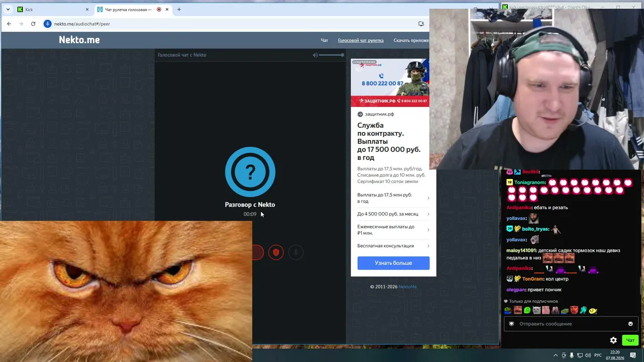Expand the Ежемесячные выплаты до ₽1 млн. row
This screenshot has height=362, width=644.
393,230
